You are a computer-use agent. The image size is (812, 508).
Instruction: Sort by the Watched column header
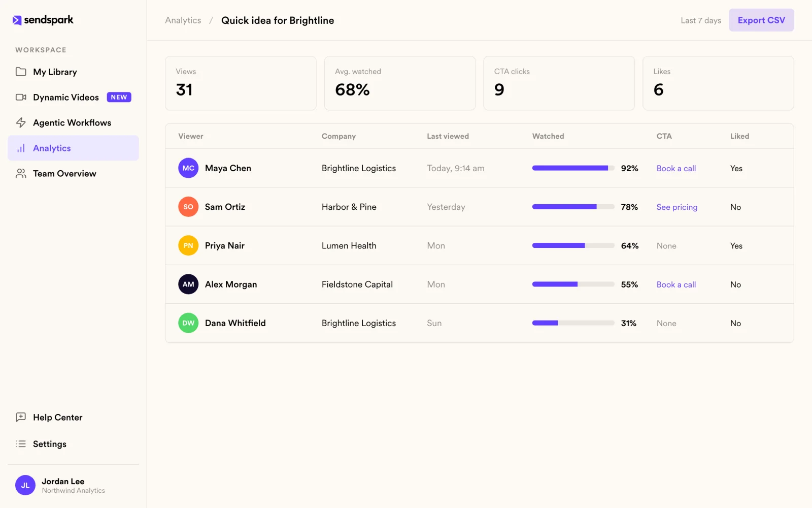click(x=548, y=136)
